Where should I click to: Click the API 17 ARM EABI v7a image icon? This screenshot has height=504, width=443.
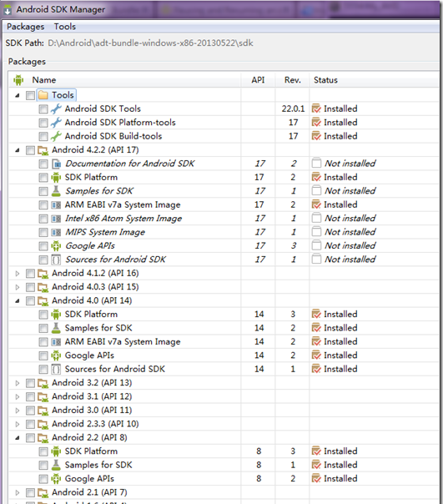point(56,205)
